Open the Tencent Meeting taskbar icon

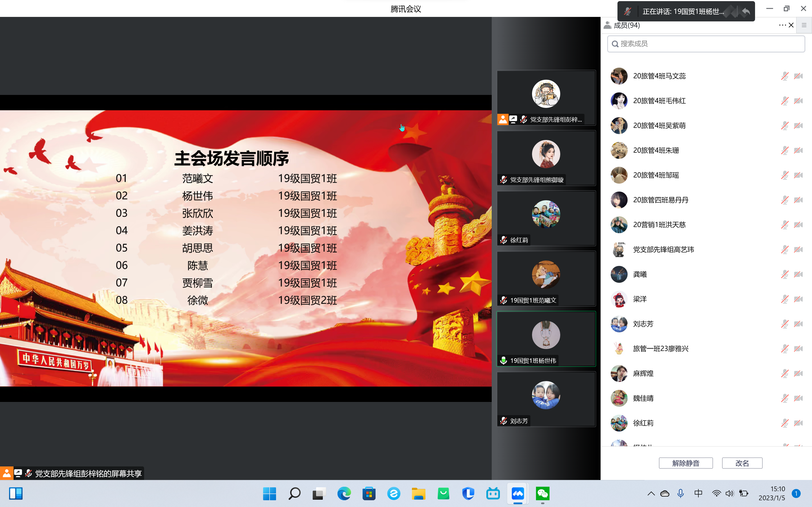click(518, 493)
